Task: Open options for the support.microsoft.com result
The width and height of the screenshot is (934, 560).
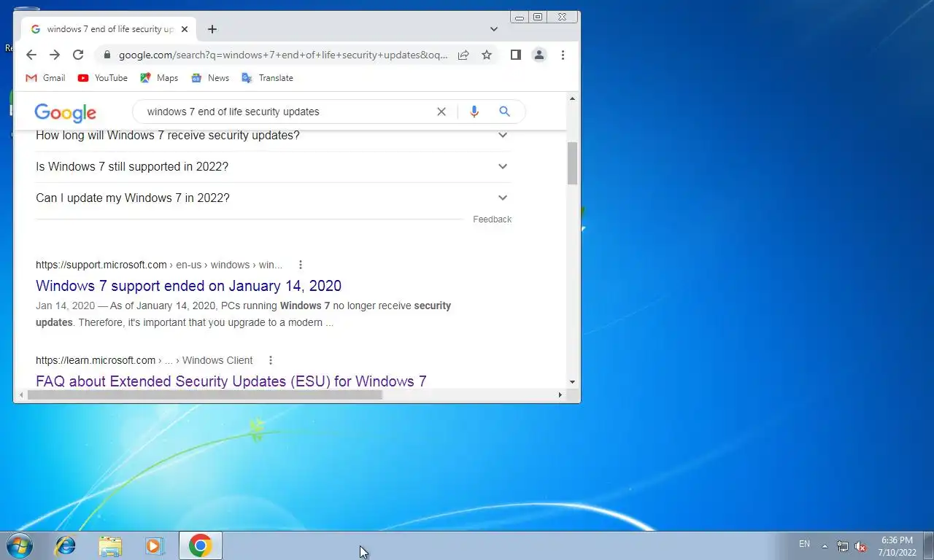Action: [300, 265]
